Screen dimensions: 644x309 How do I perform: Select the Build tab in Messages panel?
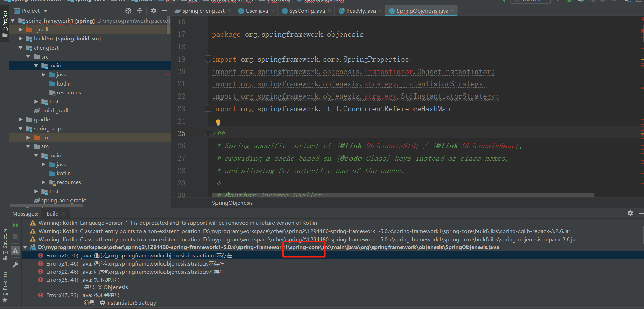pyautogui.click(x=52, y=214)
